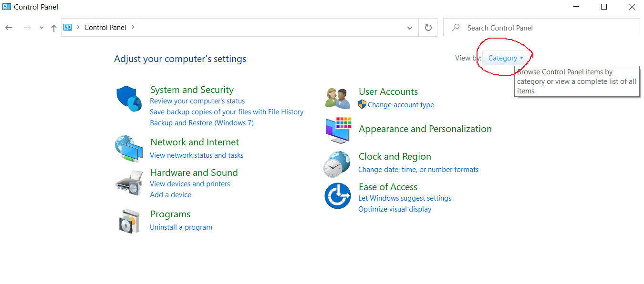Open the Ease of Access heading
This screenshot has width=644, height=284.
[x=388, y=187]
